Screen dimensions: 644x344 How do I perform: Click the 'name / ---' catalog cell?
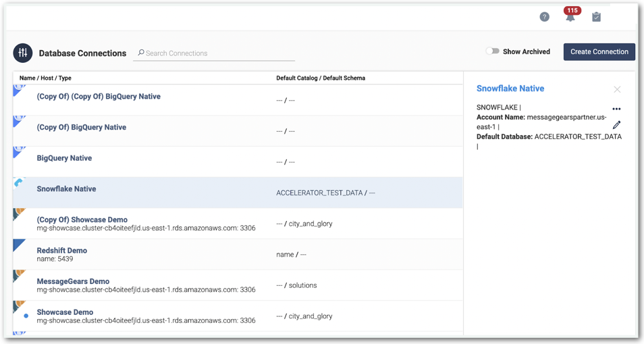(x=291, y=254)
